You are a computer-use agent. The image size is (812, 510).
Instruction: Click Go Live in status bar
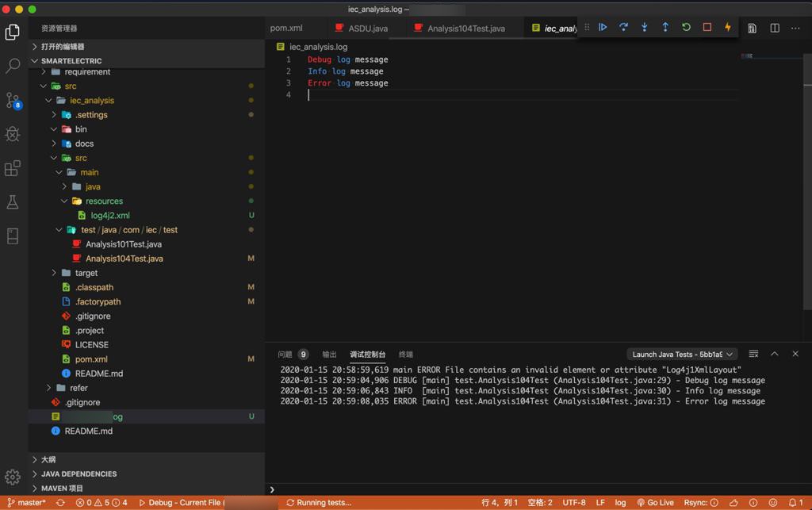(655, 502)
